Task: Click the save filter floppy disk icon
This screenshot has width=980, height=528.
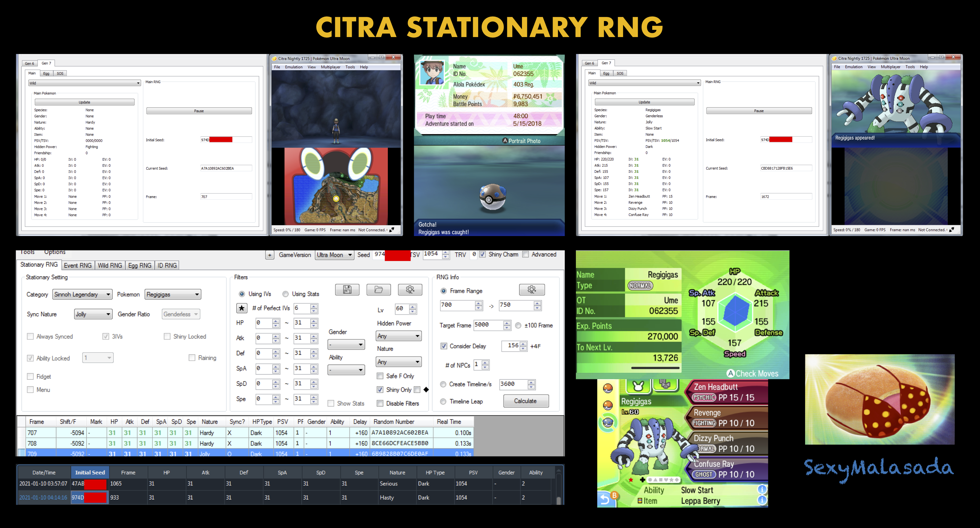Action: pyautogui.click(x=347, y=289)
